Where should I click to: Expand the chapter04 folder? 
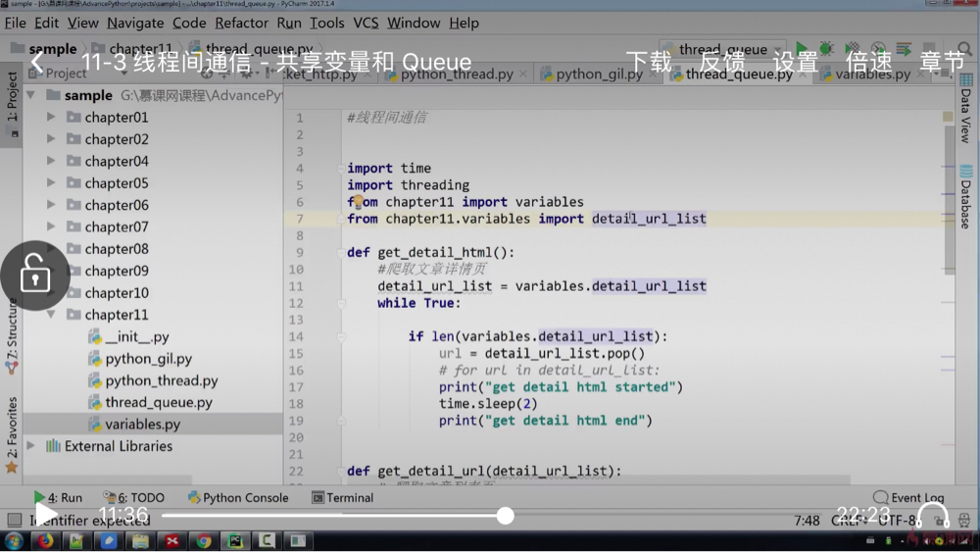pyautogui.click(x=51, y=161)
